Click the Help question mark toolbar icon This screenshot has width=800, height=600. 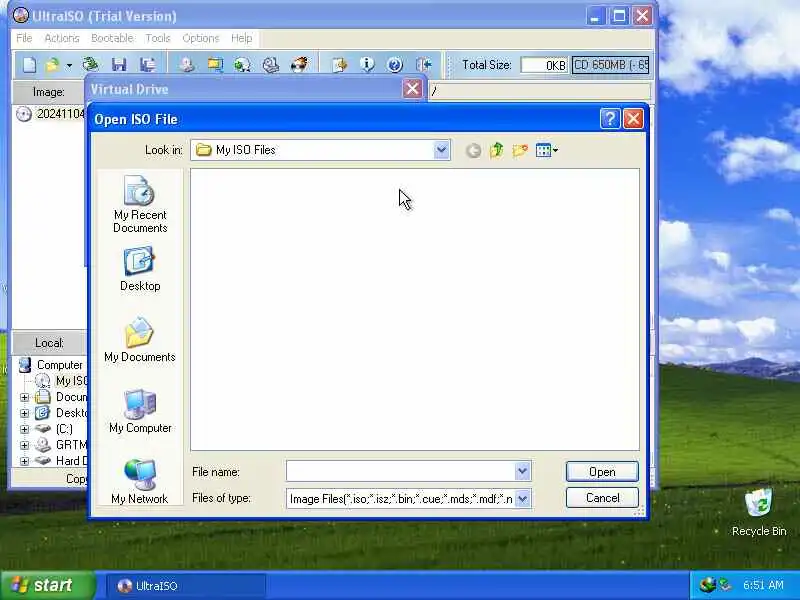(x=395, y=65)
